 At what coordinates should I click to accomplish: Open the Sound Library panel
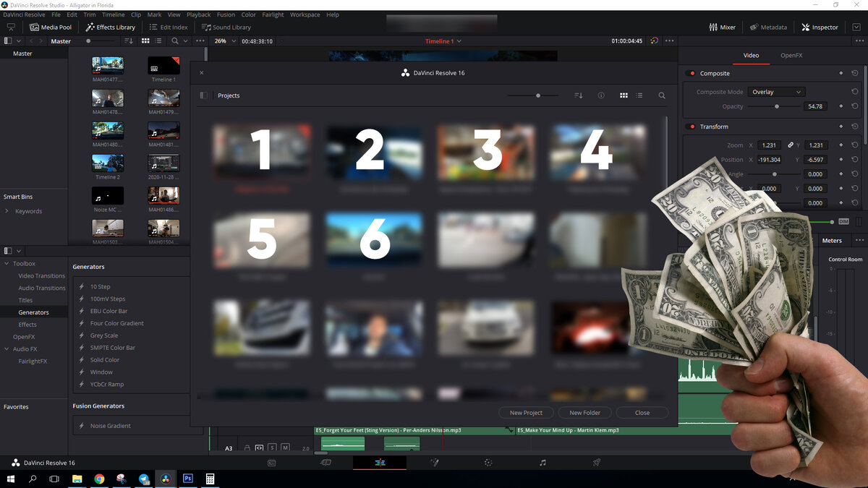click(x=226, y=27)
